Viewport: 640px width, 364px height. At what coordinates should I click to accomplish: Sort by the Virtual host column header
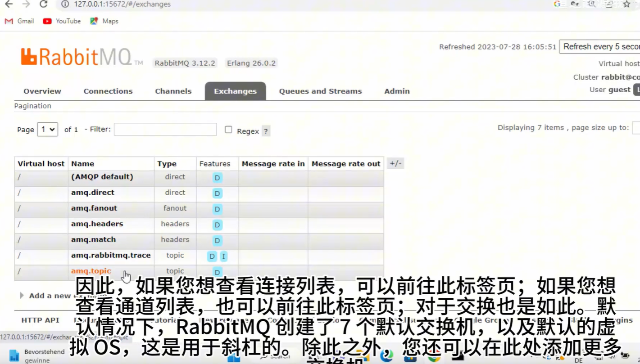41,164
